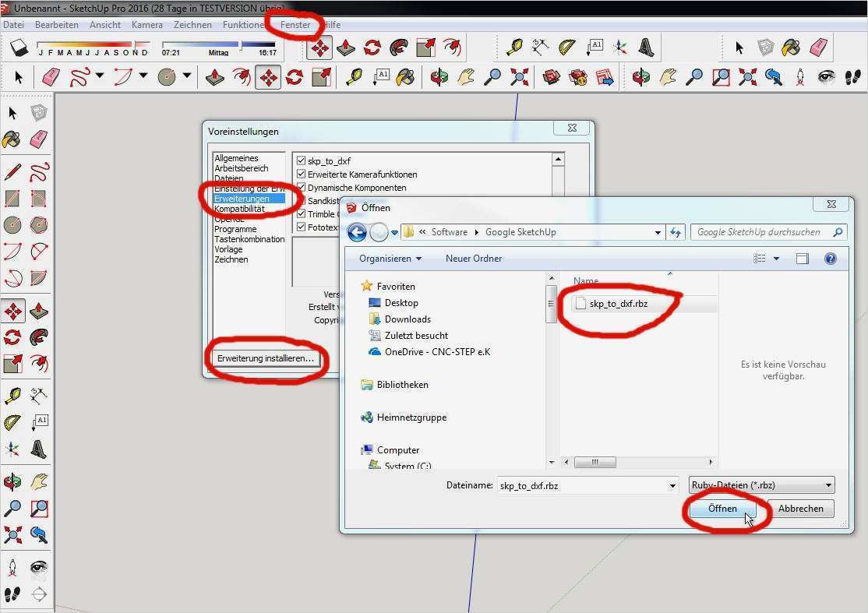This screenshot has width=868, height=613.
Task: Open 3D Warehouse from the toolbar
Action: [x=551, y=77]
